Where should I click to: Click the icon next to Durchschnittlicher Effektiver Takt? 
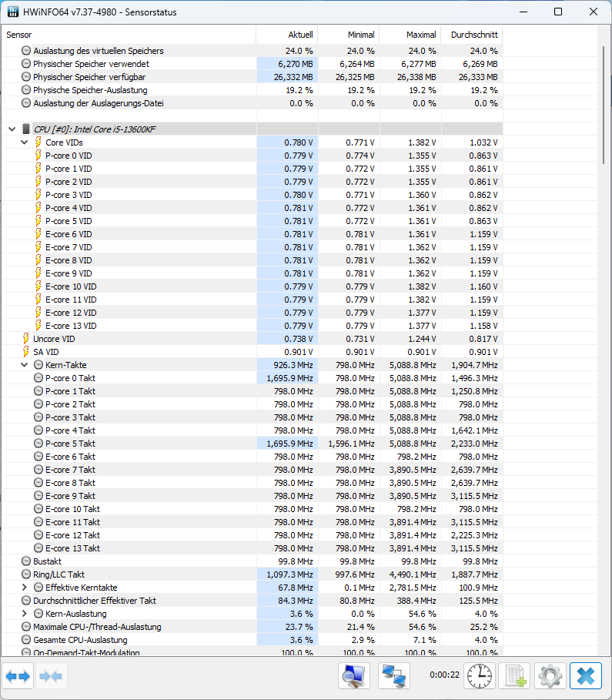(26, 601)
